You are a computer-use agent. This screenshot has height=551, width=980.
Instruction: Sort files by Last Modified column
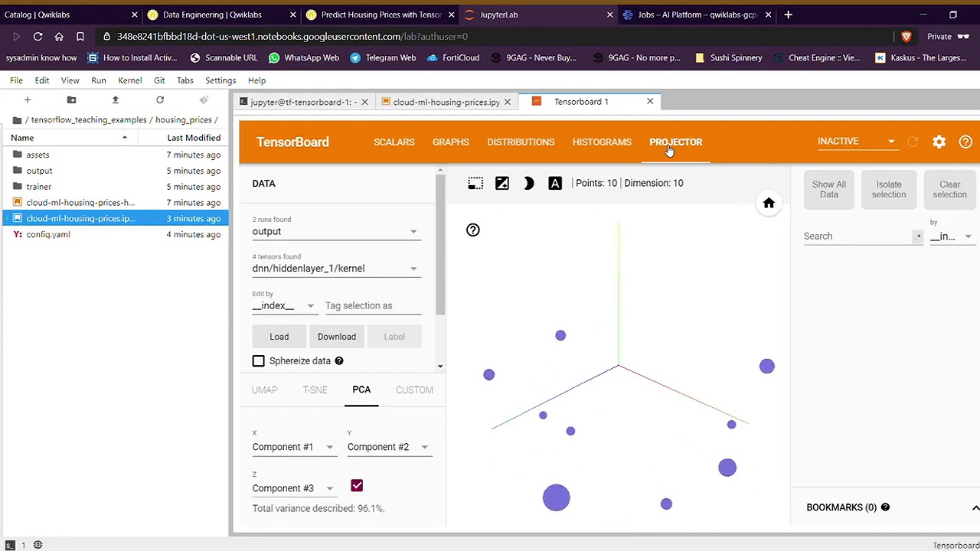tap(194, 138)
